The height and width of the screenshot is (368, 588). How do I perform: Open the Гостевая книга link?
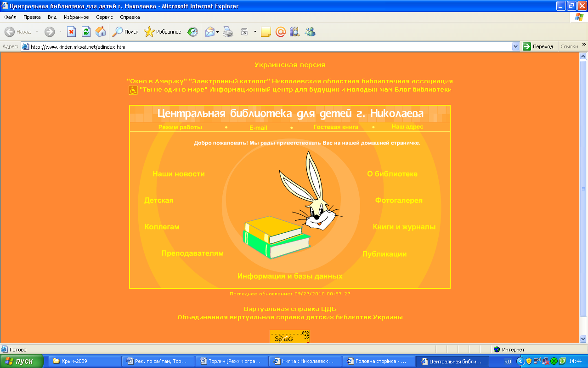pos(336,127)
